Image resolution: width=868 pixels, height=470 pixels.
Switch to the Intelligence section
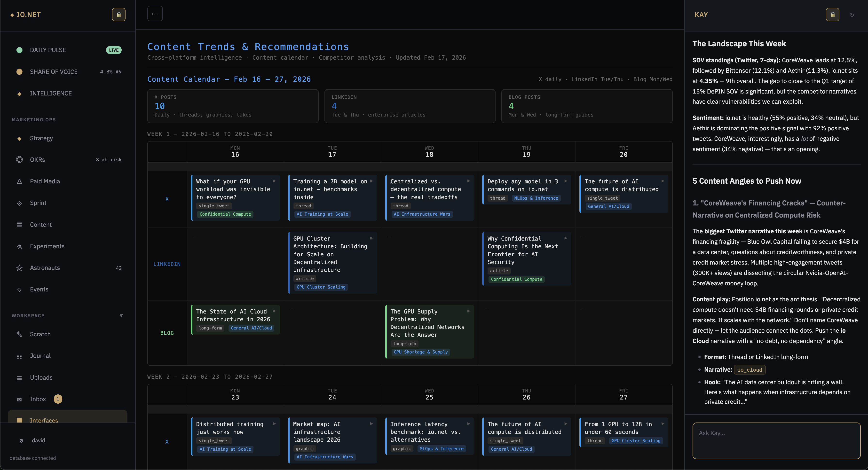click(x=51, y=93)
